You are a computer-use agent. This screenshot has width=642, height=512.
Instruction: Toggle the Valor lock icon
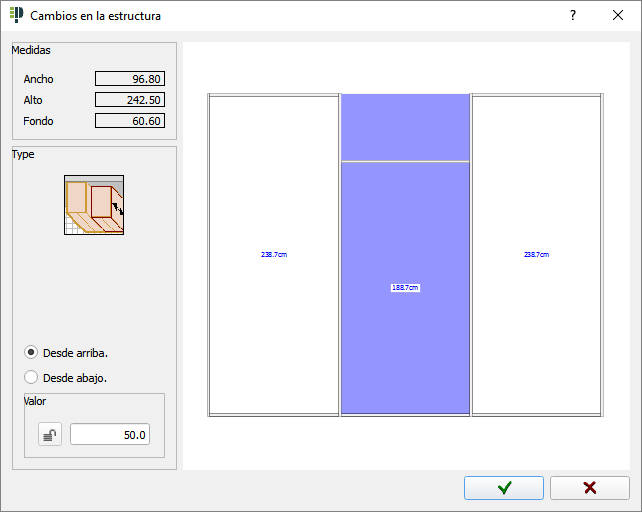click(50, 435)
